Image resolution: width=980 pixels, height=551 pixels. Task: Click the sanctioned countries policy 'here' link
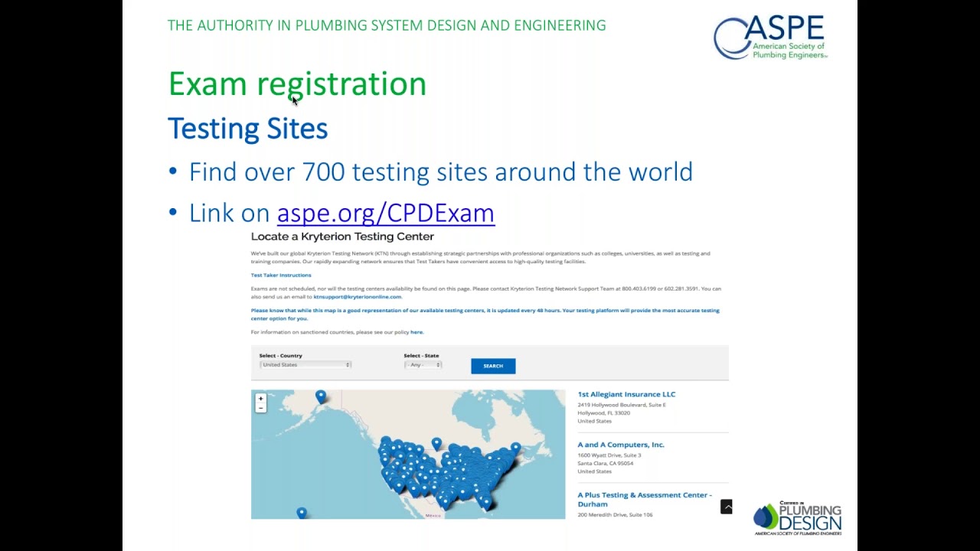(416, 332)
